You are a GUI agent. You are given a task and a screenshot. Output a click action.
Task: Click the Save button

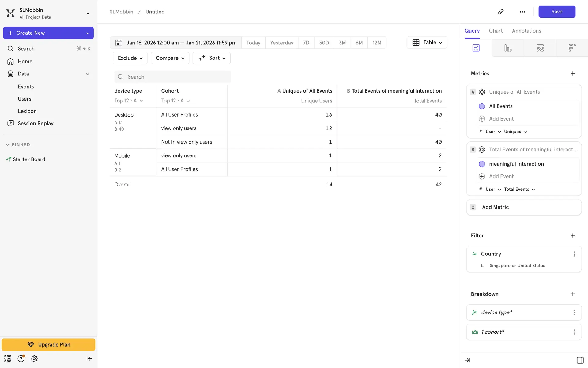coord(556,12)
